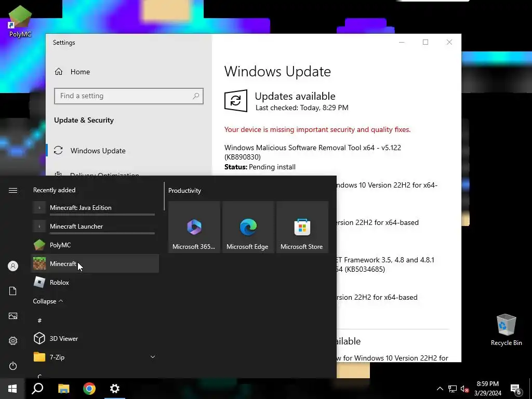Go to Home in Settings
Screen dimensions: 532x399
(x=129, y=72)
